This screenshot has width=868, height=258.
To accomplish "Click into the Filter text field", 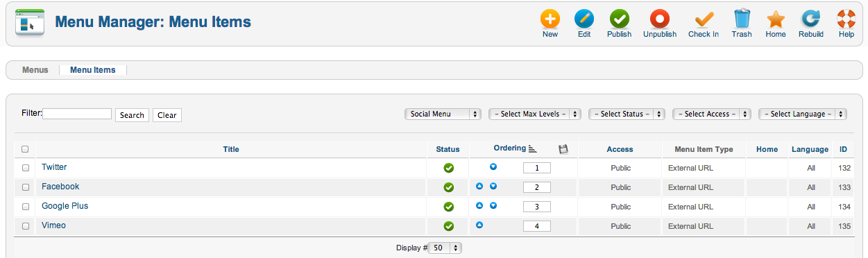I will (x=77, y=114).
